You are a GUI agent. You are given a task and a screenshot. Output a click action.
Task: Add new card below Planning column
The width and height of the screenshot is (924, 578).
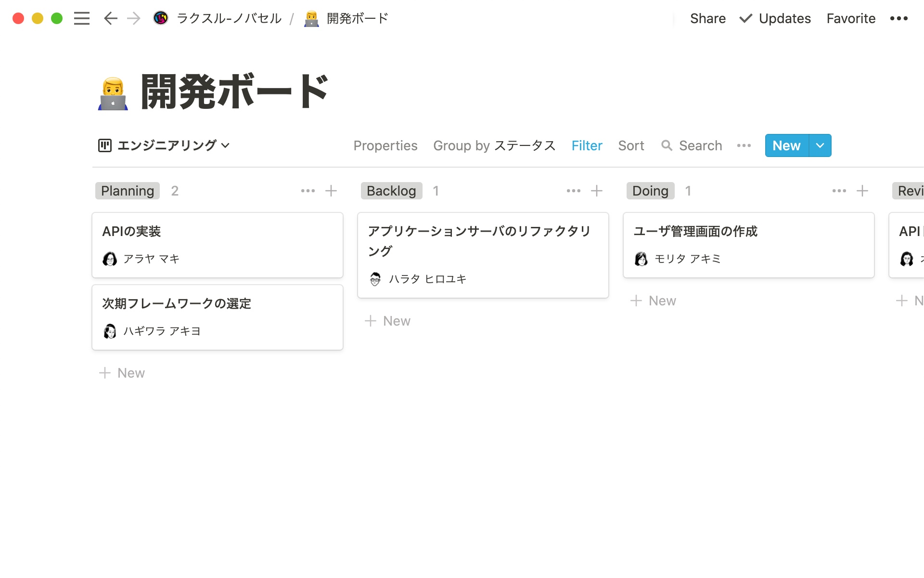pyautogui.click(x=122, y=373)
